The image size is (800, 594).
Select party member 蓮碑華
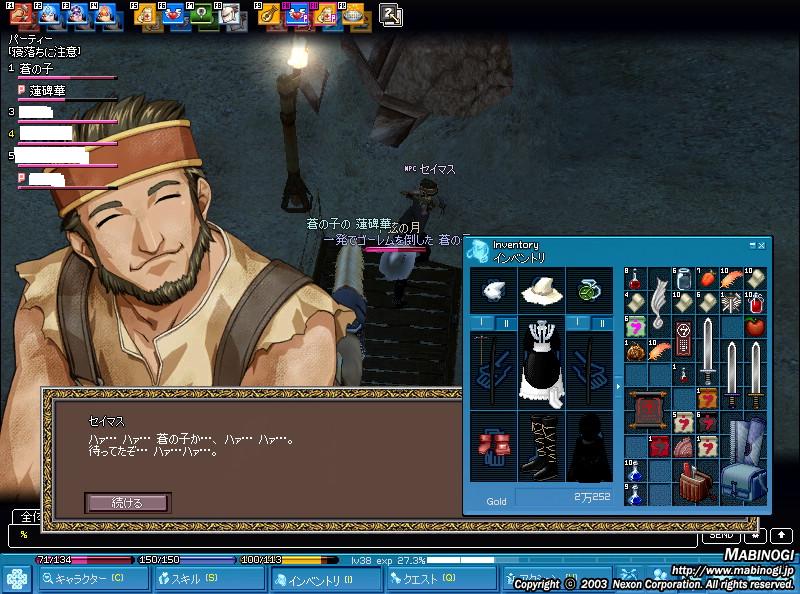(47, 91)
